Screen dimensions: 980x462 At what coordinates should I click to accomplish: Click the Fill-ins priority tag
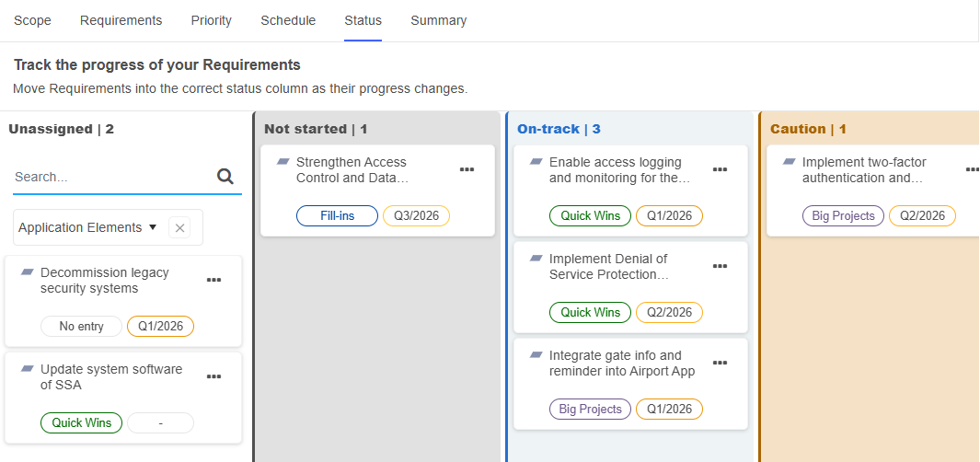coord(337,216)
